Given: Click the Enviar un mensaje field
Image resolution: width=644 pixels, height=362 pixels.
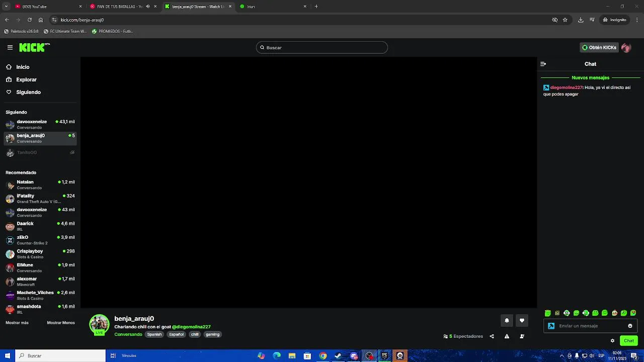Looking at the screenshot, I should click(x=590, y=326).
